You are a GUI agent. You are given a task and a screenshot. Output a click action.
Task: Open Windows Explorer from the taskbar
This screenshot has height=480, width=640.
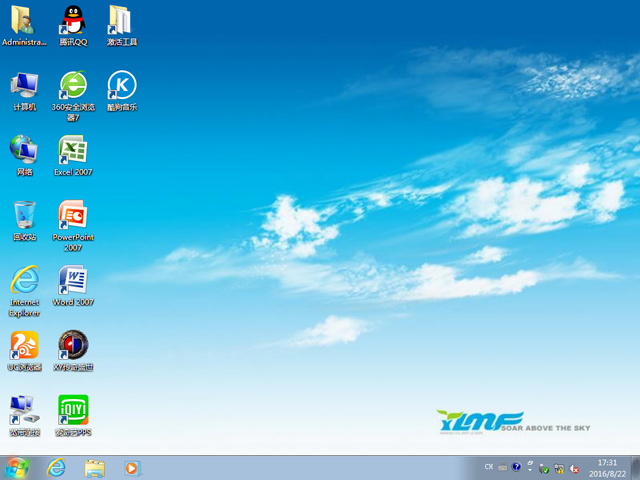tap(95, 467)
